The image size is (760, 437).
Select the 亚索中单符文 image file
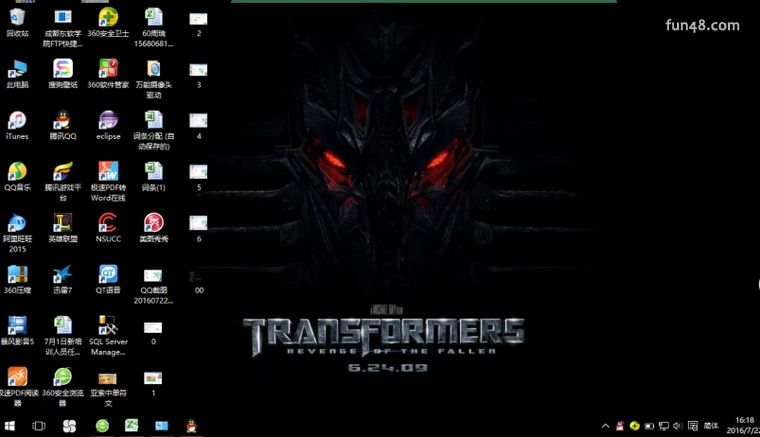point(108,378)
